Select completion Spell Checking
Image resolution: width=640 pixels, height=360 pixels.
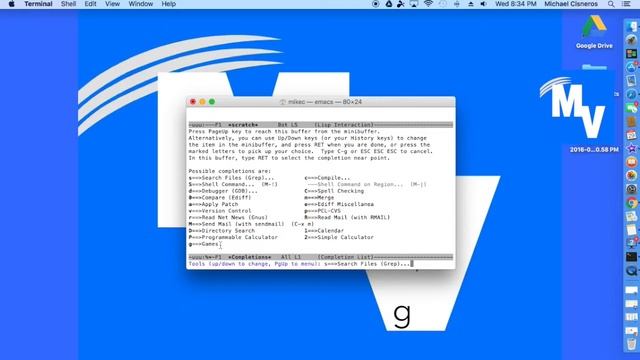334,191
